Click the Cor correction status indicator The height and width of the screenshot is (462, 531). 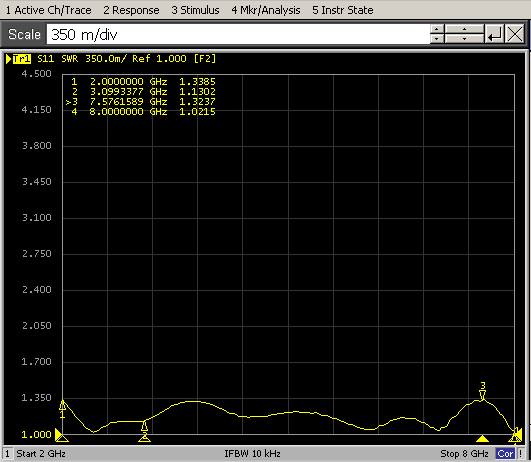(x=505, y=454)
